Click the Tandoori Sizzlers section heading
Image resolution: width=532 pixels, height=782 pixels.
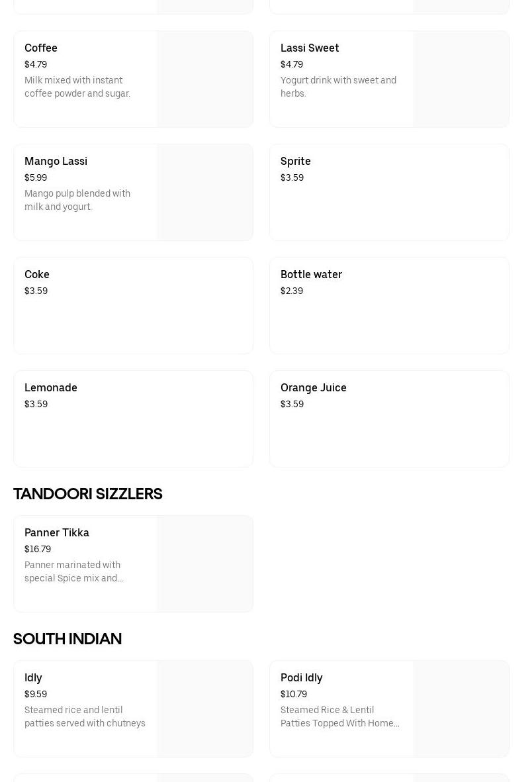coord(88,494)
